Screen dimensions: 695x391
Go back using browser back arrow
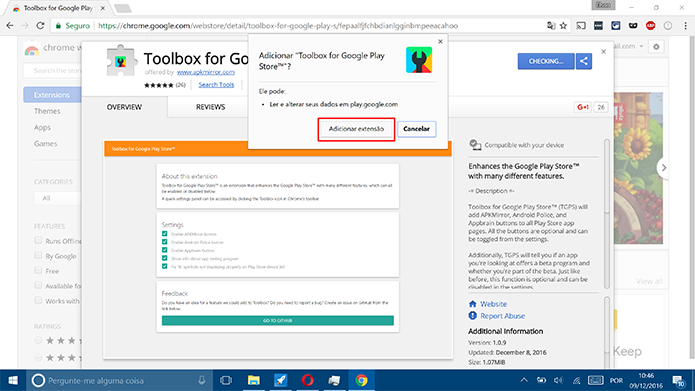(x=10, y=26)
